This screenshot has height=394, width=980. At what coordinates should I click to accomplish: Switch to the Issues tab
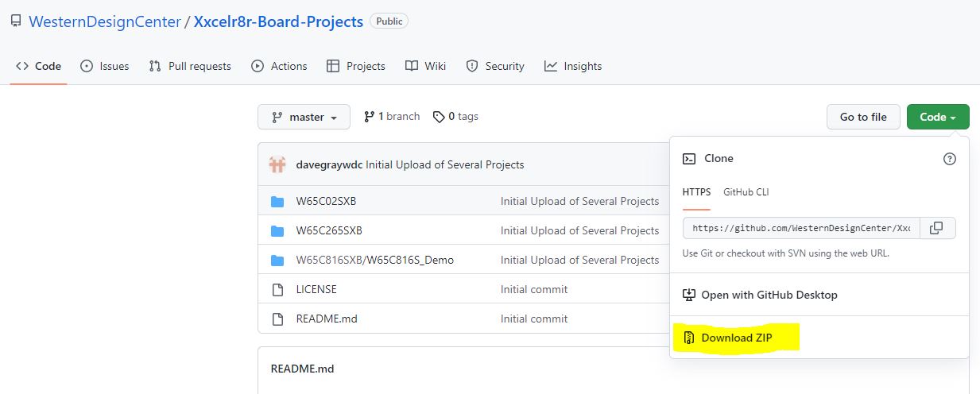[x=105, y=66]
